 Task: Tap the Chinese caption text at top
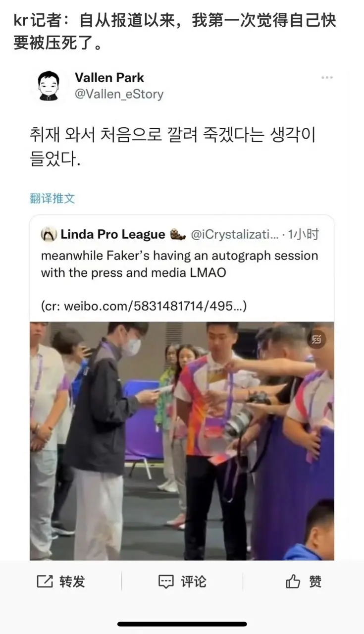175,32
